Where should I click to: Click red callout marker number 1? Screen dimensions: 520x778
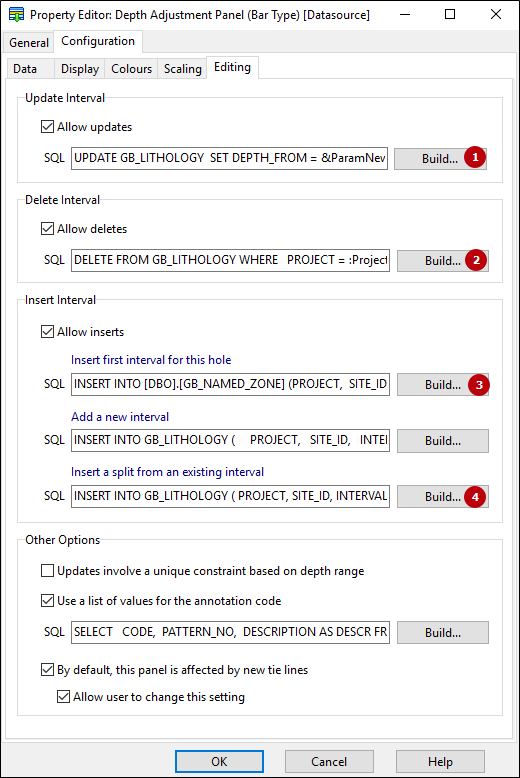(475, 157)
